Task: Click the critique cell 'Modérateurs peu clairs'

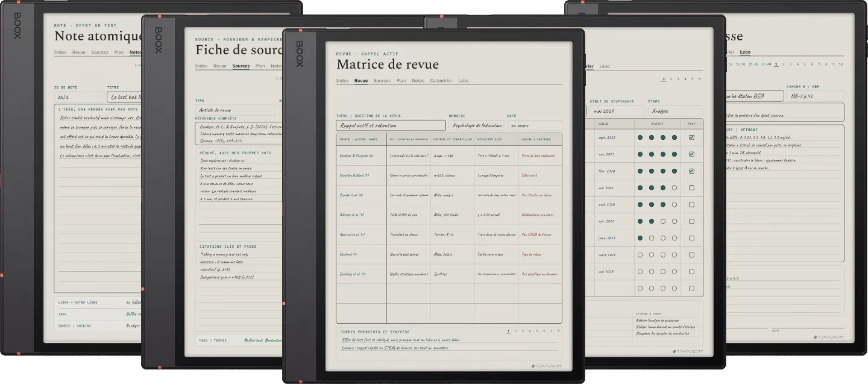Action: coord(539,215)
